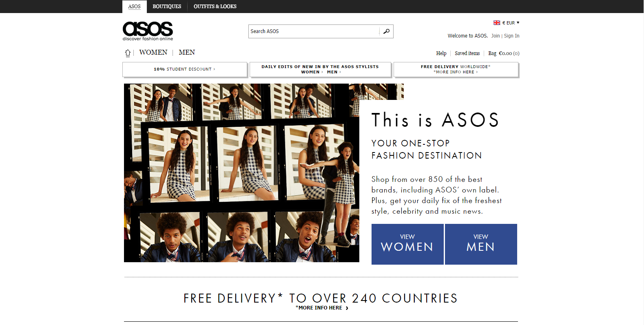Click the Join link
The image size is (644, 325).
coord(496,36)
